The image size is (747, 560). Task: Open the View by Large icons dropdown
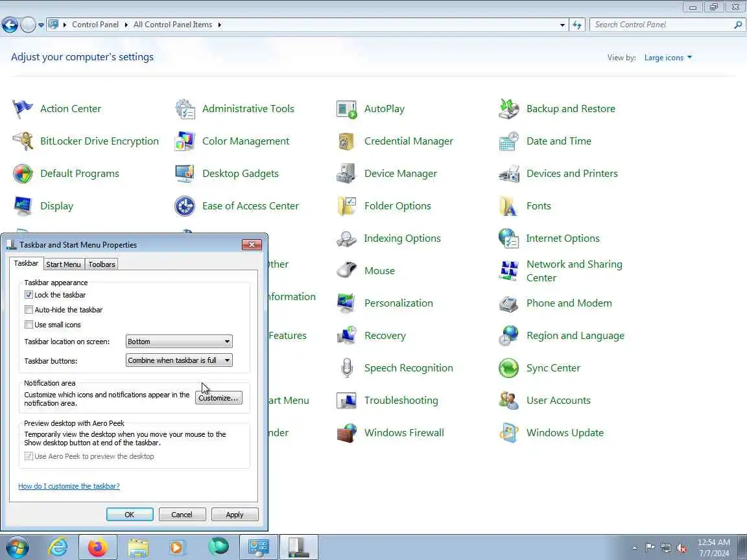[x=668, y=58]
